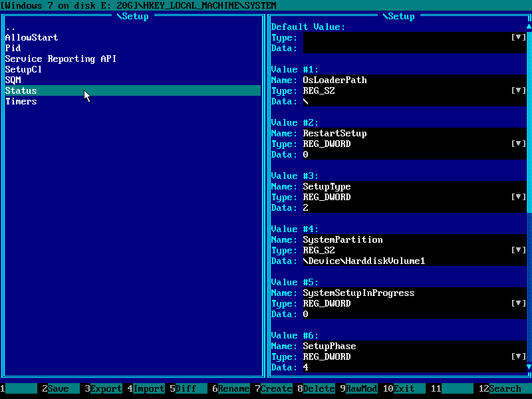
Task: Select the Timers key
Action: tap(132, 101)
